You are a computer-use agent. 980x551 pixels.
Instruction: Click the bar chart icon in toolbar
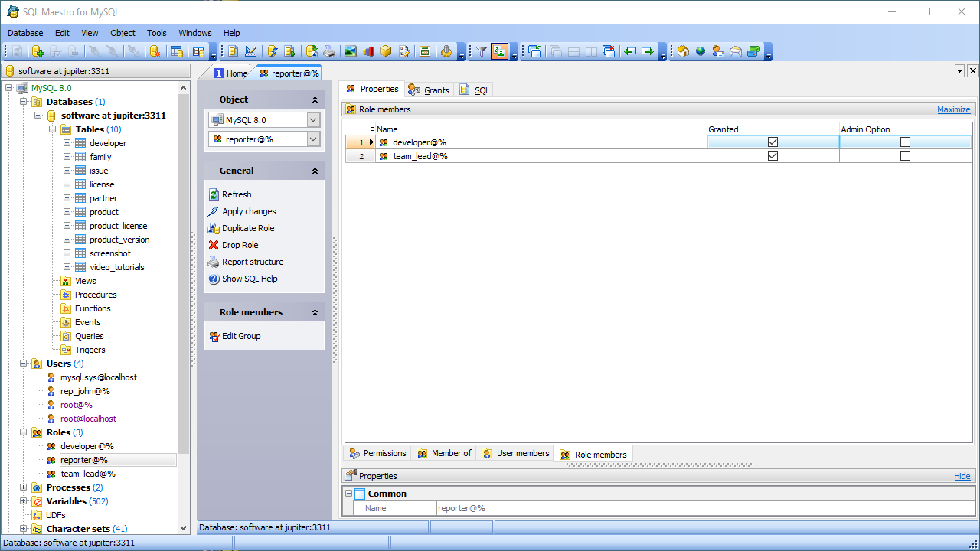[368, 51]
